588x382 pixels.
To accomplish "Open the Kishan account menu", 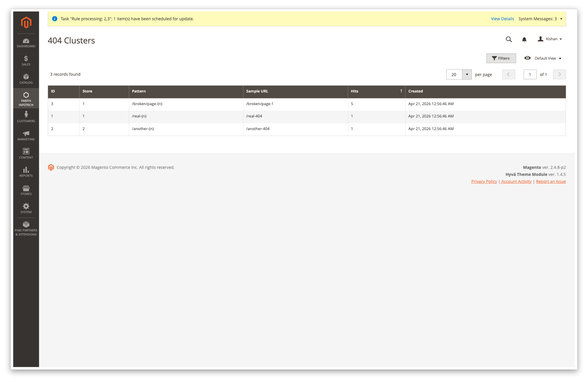I will [550, 39].
